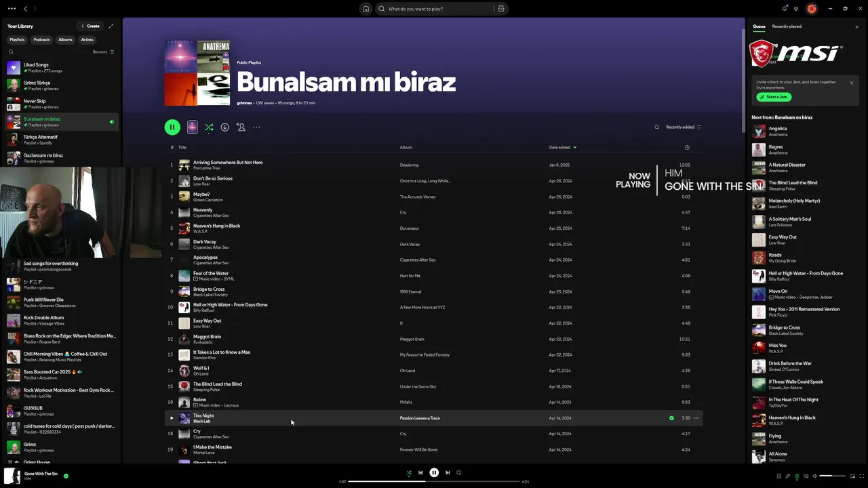This screenshot has height=488, width=868.
Task: Pause playback in the bottom player
Action: pyautogui.click(x=434, y=472)
